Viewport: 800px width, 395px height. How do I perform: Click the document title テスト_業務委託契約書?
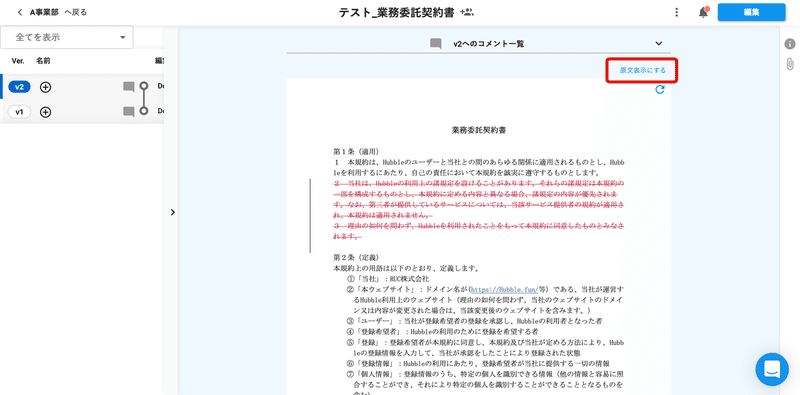[396, 12]
